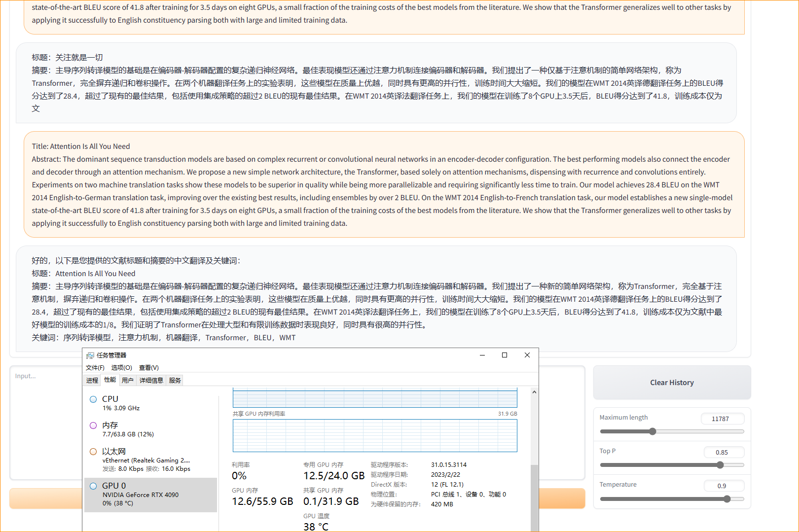This screenshot has width=799, height=532.
Task: Close the Task Manager window
Action: (x=527, y=355)
